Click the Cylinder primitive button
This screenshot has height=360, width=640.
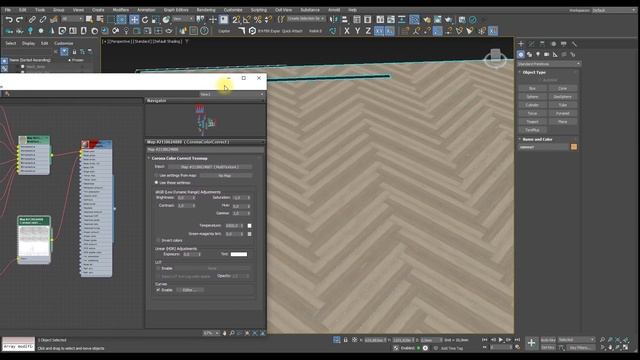click(x=532, y=105)
